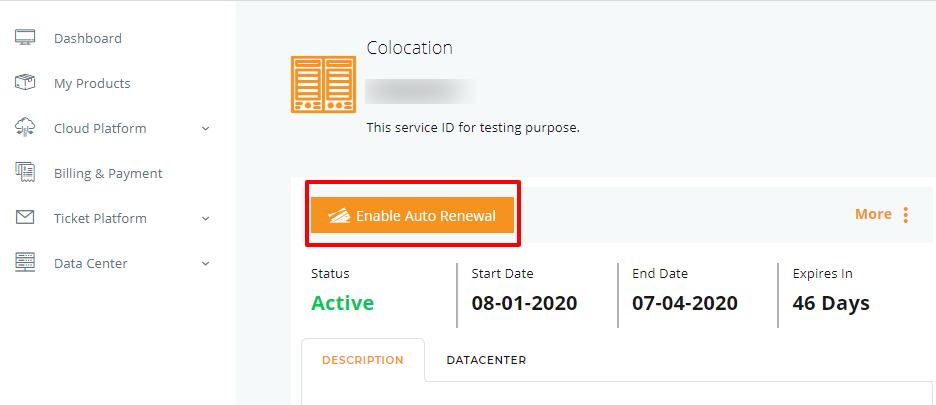Enable Auto Renewal for this service
Screen dimensions: 936x405
[412, 215]
